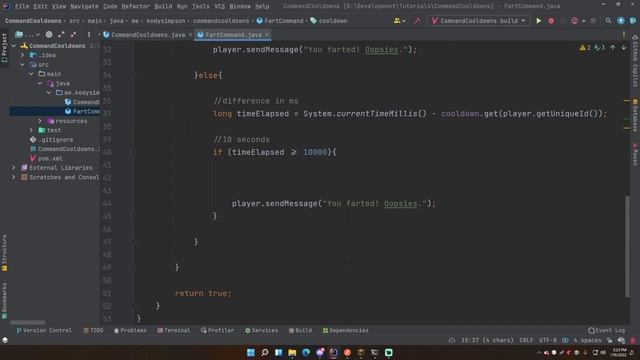Expand all in Project panel
Image resolution: width=640 pixels, height=360 pixels.
(61, 35)
